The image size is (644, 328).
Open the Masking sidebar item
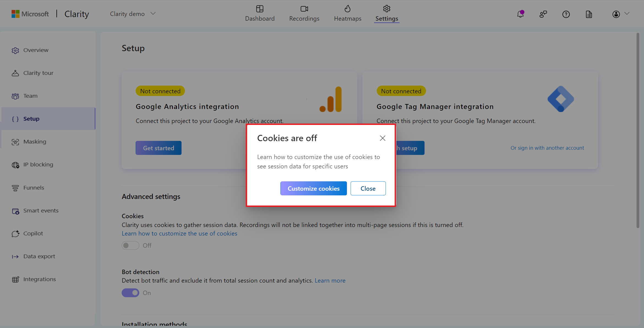35,142
